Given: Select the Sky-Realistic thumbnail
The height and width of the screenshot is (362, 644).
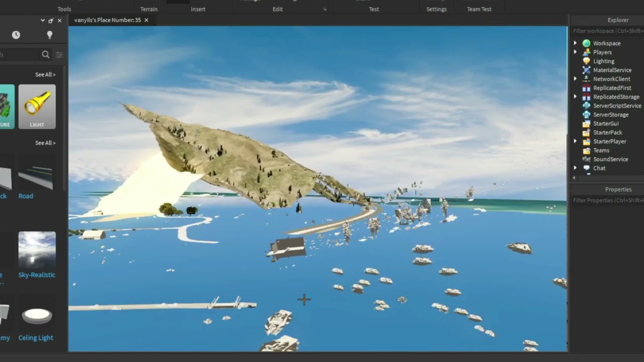Looking at the screenshot, I should coord(37,250).
